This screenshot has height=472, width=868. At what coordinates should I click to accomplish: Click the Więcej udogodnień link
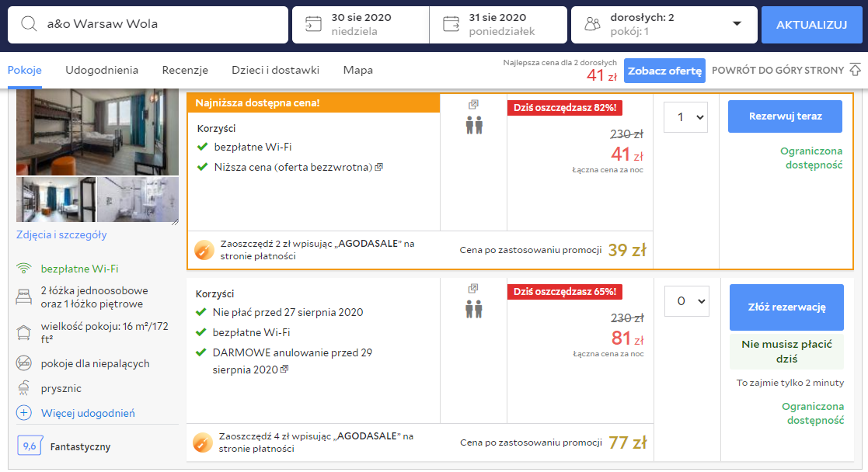coord(88,413)
